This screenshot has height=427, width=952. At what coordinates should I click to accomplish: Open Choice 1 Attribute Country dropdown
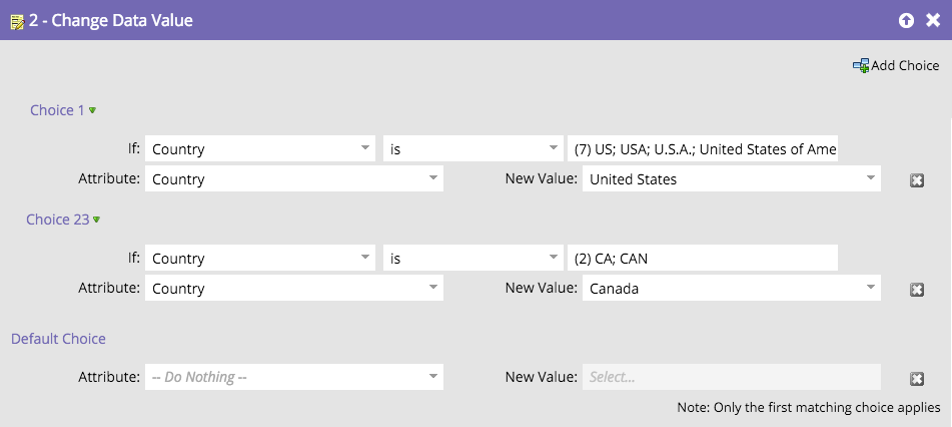[433, 180]
